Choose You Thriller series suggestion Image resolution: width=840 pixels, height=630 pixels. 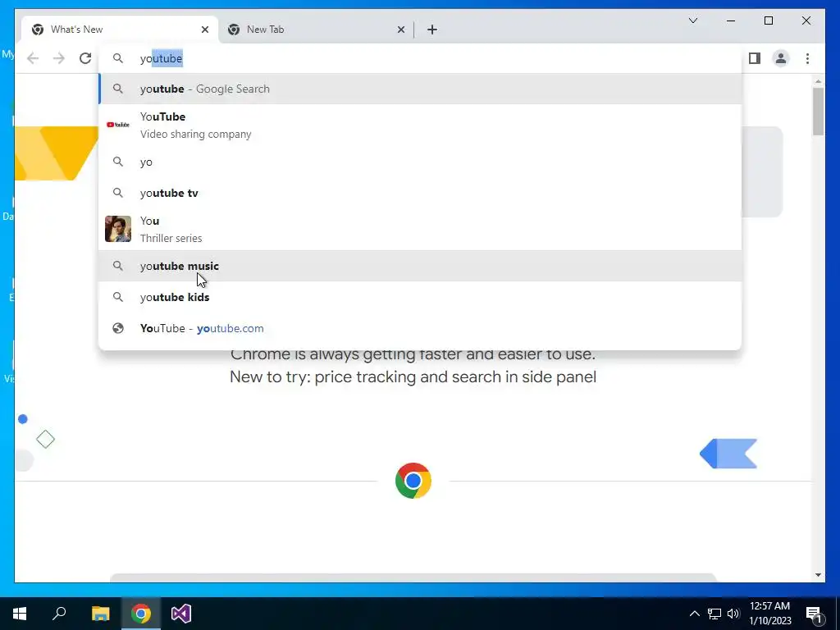pos(421,230)
